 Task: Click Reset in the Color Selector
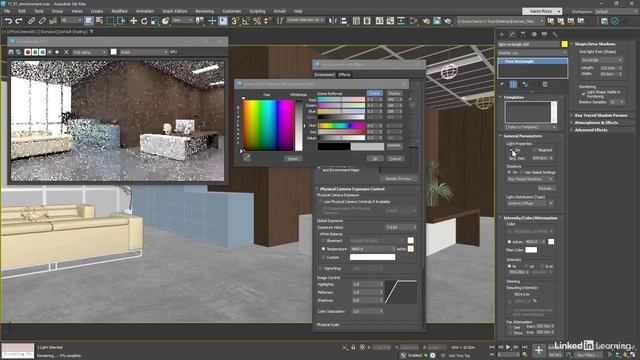click(x=293, y=158)
